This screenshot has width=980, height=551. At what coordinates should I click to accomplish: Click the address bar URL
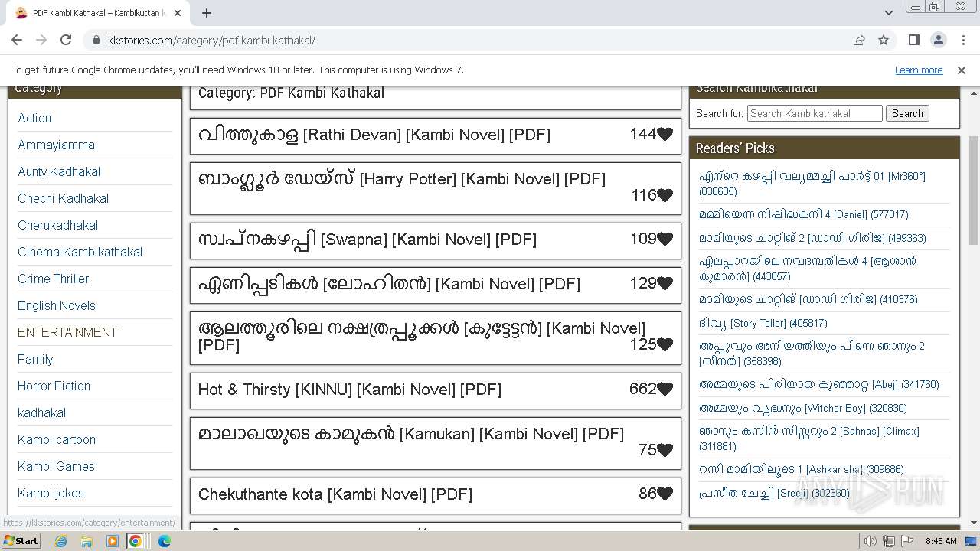(x=211, y=41)
